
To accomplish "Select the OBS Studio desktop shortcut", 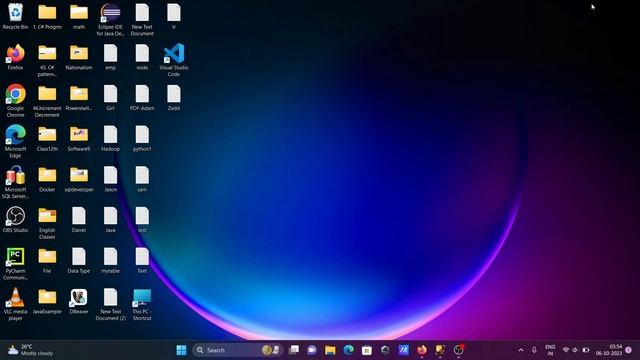I will pyautogui.click(x=15, y=220).
